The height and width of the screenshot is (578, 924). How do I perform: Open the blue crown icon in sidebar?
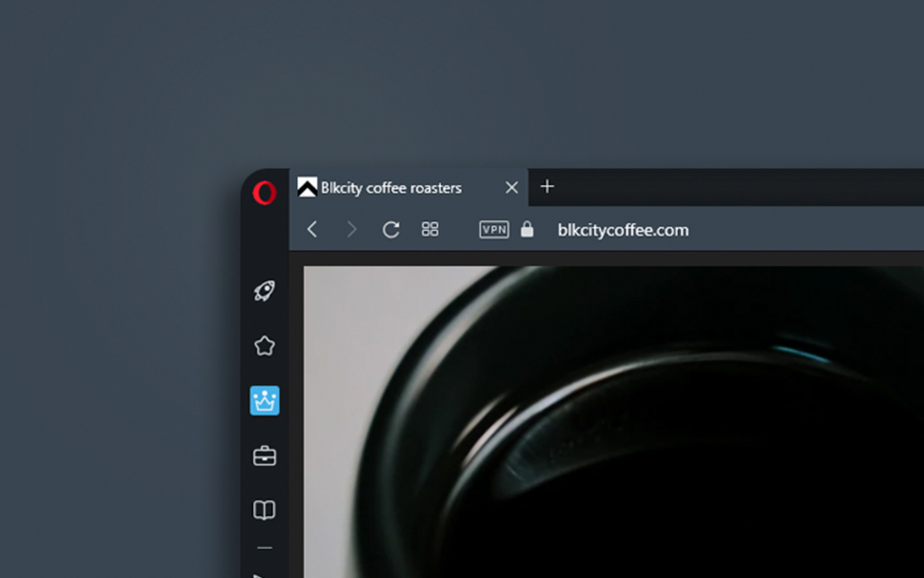pyautogui.click(x=264, y=401)
